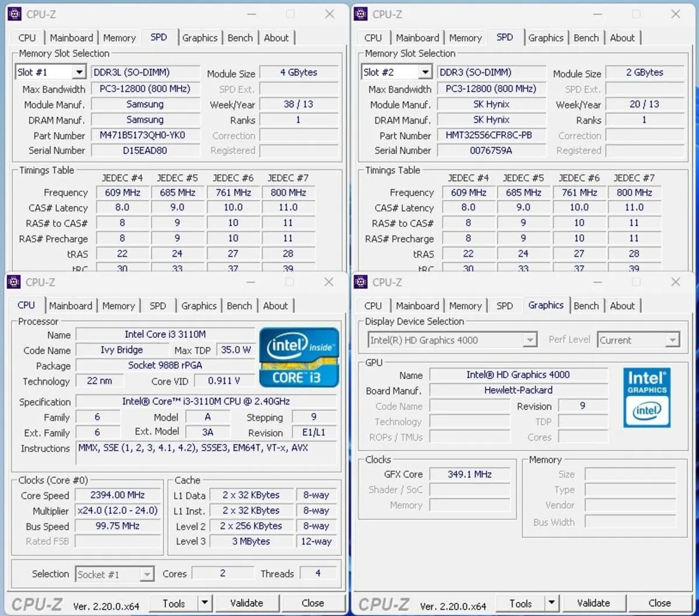Open Graphics tab in the processor window
The height and width of the screenshot is (616, 699).
click(x=199, y=306)
